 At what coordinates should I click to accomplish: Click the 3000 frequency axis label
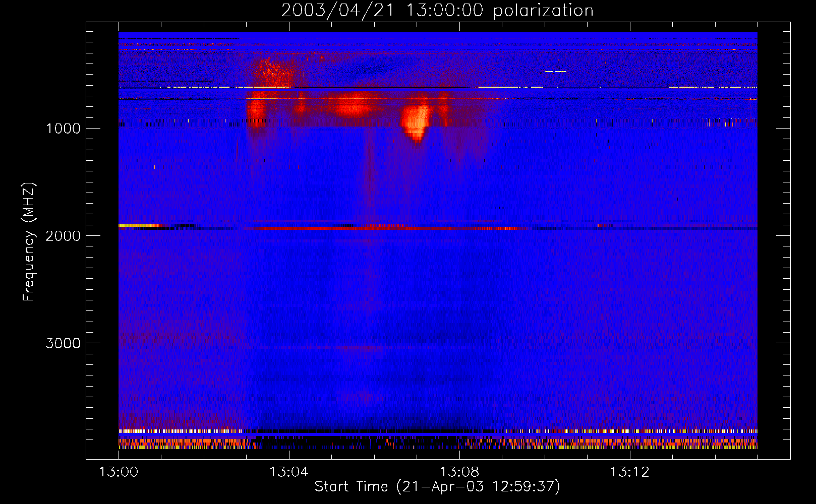pyautogui.click(x=63, y=343)
